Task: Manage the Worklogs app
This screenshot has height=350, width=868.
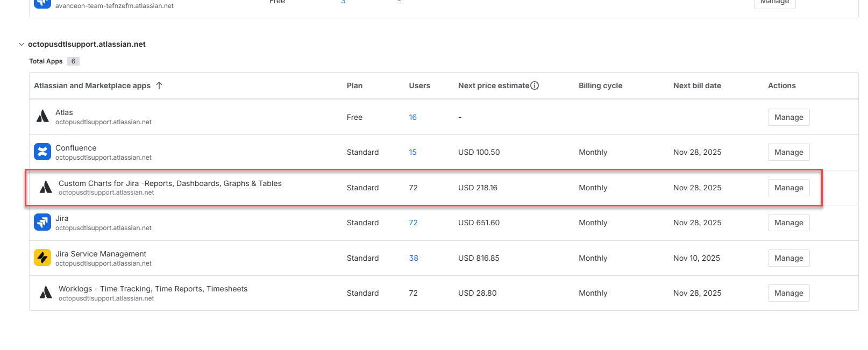Action: point(788,293)
